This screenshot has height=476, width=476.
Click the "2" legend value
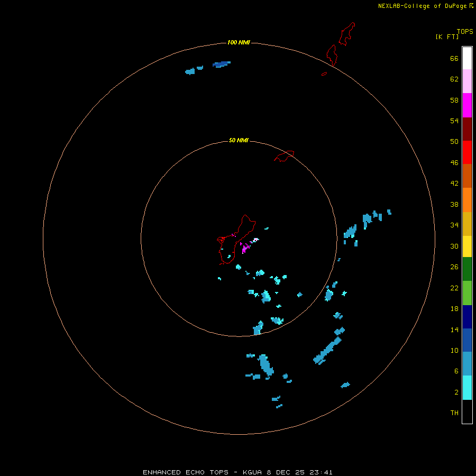[456, 392]
